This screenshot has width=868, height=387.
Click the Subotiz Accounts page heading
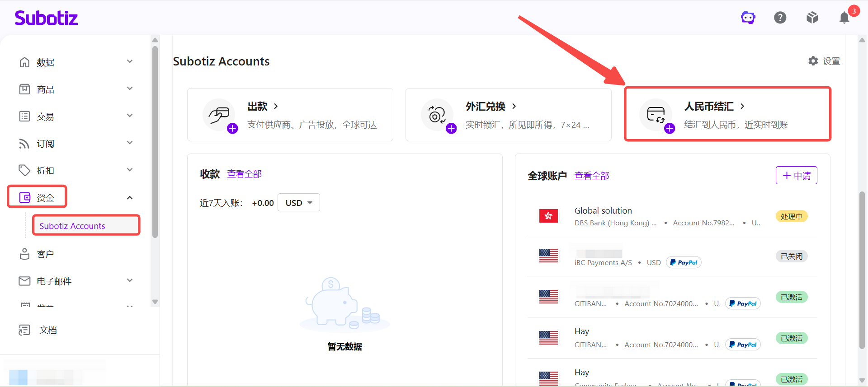click(221, 61)
